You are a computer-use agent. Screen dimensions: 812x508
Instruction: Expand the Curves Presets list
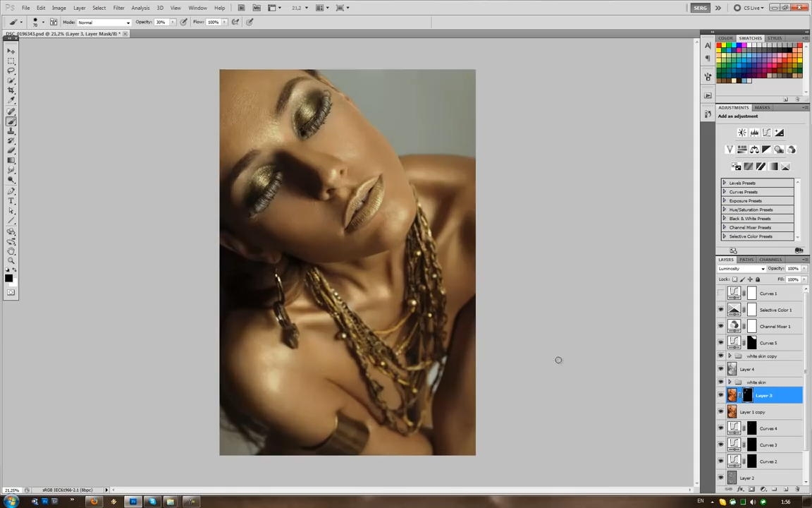[x=725, y=192]
